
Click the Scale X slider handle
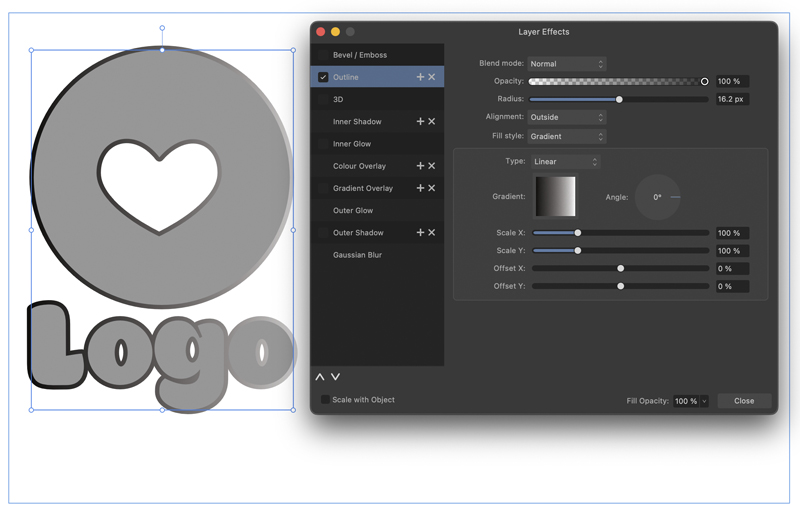click(578, 233)
